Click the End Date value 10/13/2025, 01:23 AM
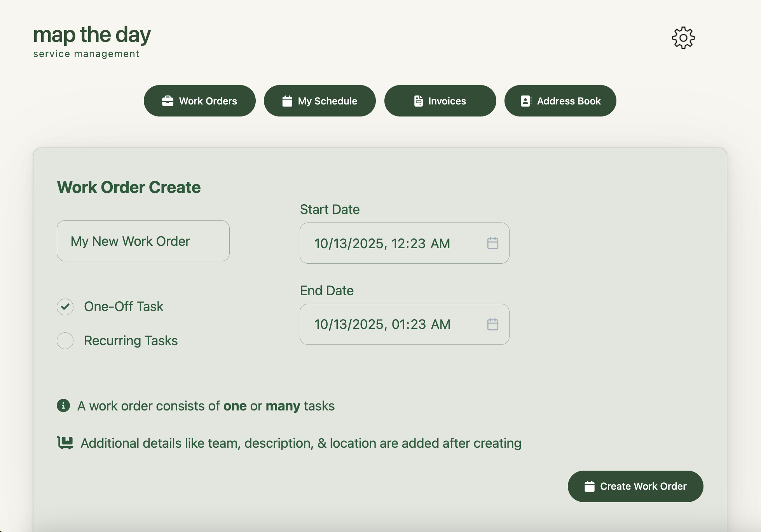The image size is (761, 532). click(x=382, y=324)
